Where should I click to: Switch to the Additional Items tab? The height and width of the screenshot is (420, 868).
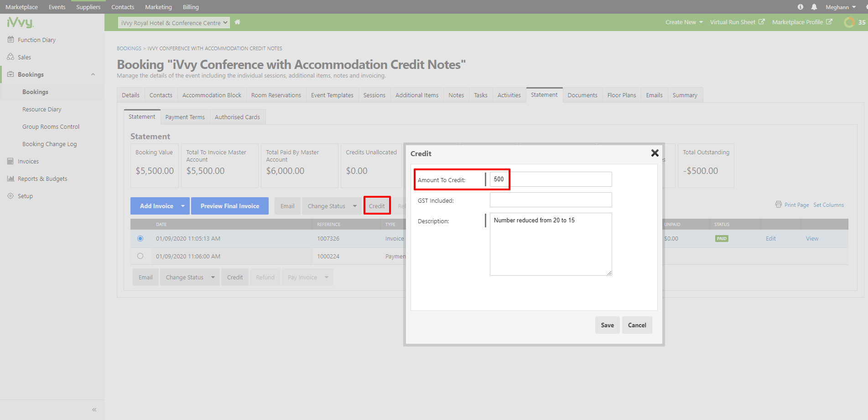(x=417, y=95)
